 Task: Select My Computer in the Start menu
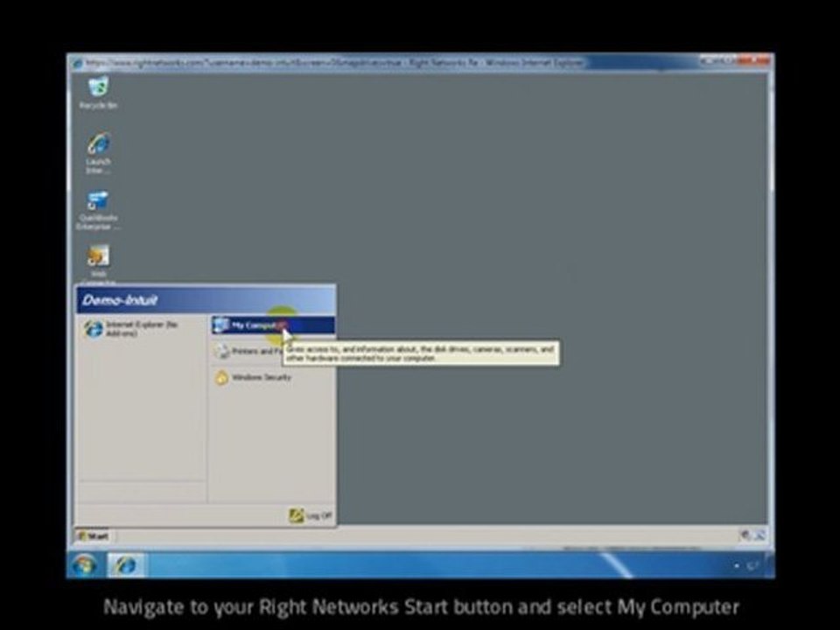point(273,325)
